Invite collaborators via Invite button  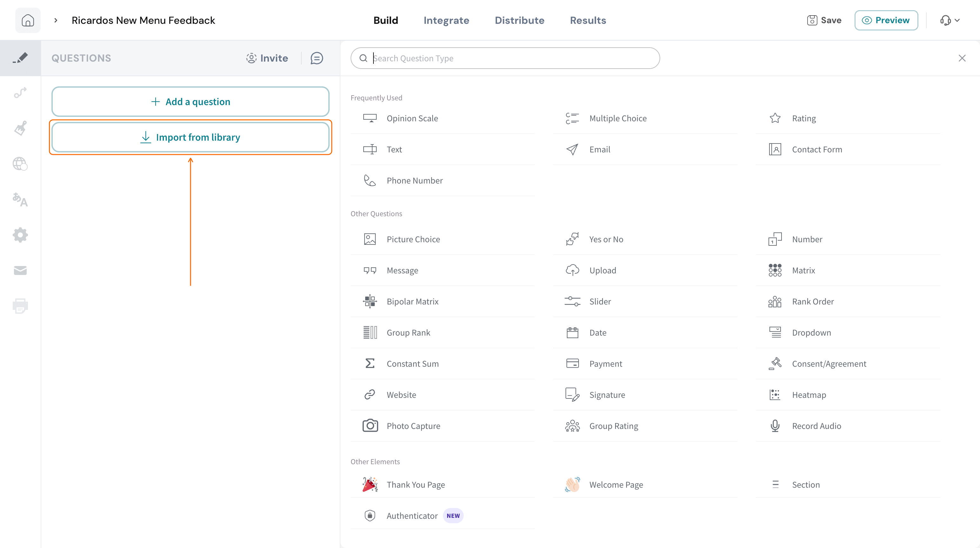pyautogui.click(x=267, y=58)
